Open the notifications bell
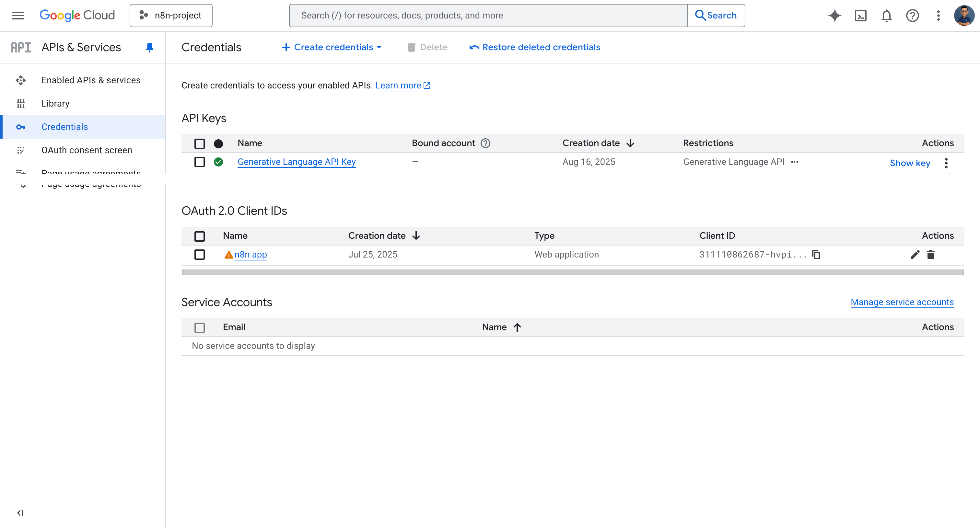Image resolution: width=980 pixels, height=528 pixels. click(886, 16)
